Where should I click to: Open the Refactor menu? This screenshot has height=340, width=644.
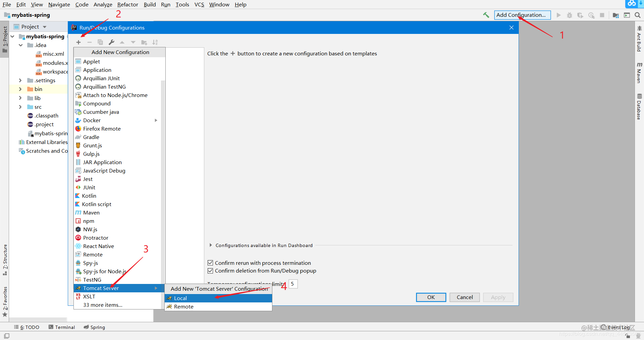click(x=127, y=4)
